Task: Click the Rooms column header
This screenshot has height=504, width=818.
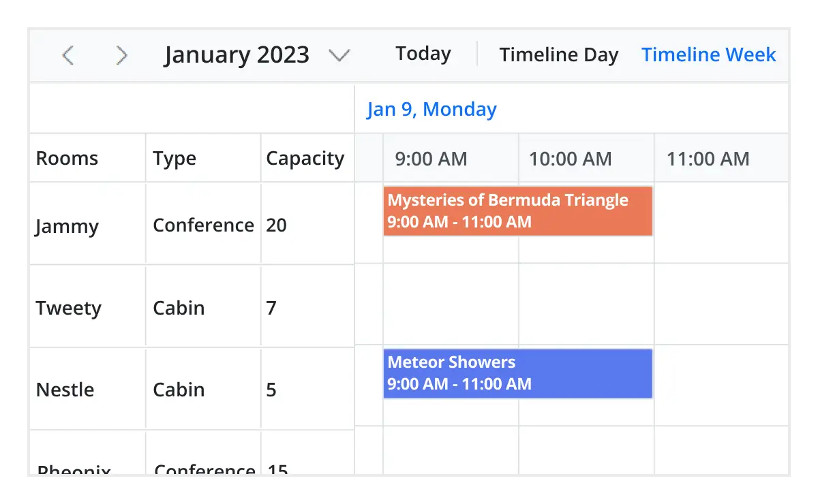Action: point(66,158)
